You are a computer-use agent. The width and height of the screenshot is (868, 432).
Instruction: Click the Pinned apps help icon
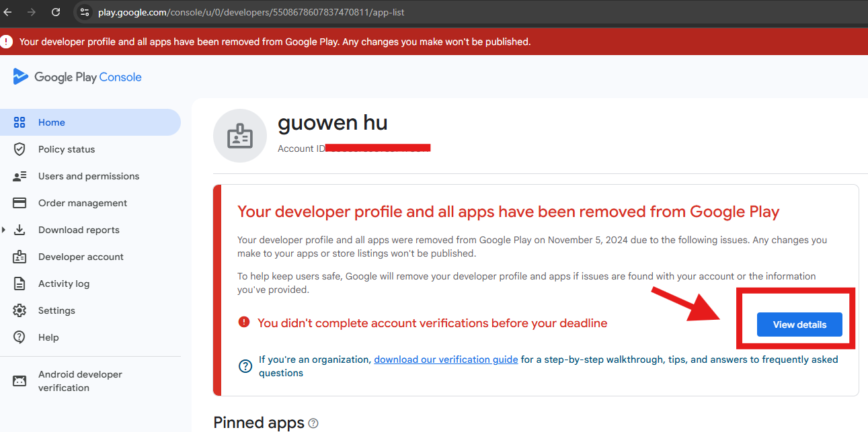click(x=313, y=423)
